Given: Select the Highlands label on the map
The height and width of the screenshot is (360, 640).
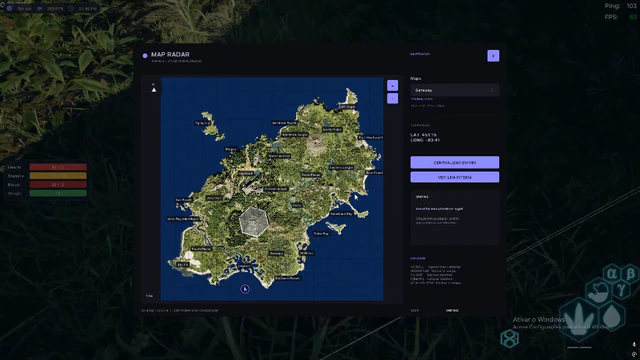Looking at the screenshot, I should tap(246, 173).
